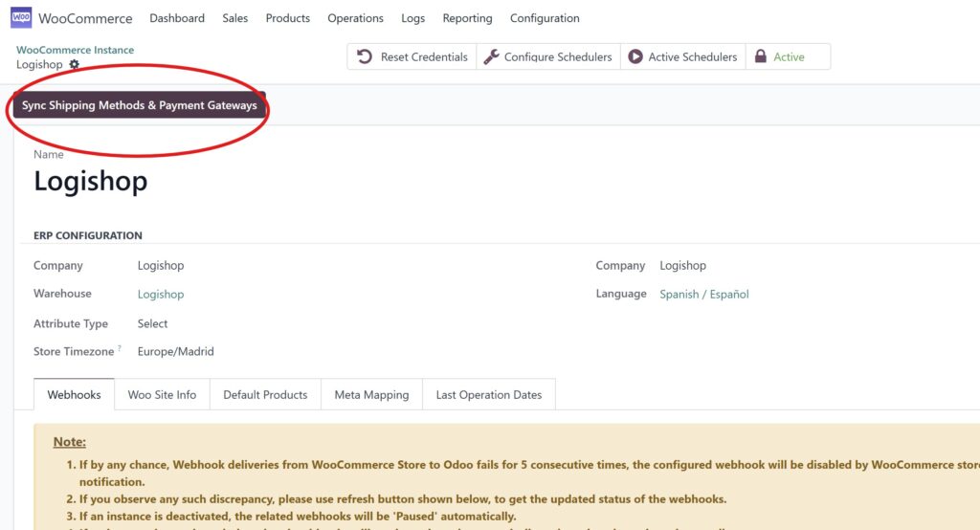The image size is (980, 530).
Task: Open the Logishop warehouse link
Action: tap(161, 294)
